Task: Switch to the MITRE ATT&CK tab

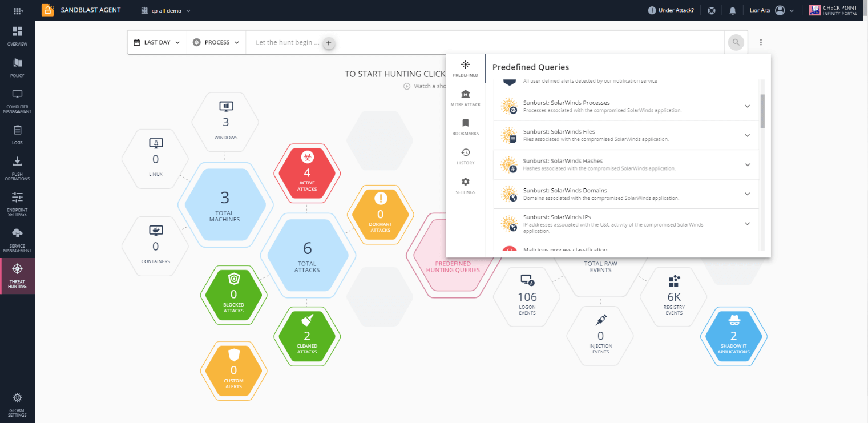Action: point(466,98)
